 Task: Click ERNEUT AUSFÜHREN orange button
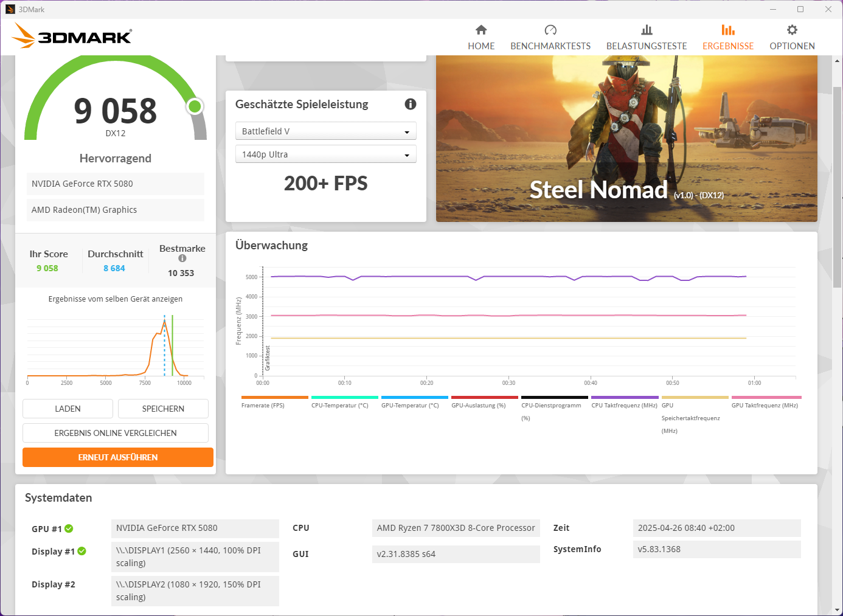[118, 457]
